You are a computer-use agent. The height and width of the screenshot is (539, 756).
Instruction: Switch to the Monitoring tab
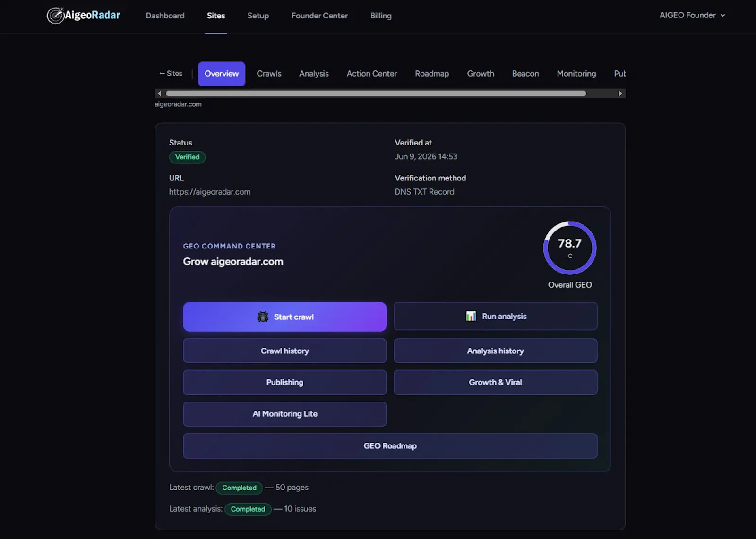click(576, 74)
